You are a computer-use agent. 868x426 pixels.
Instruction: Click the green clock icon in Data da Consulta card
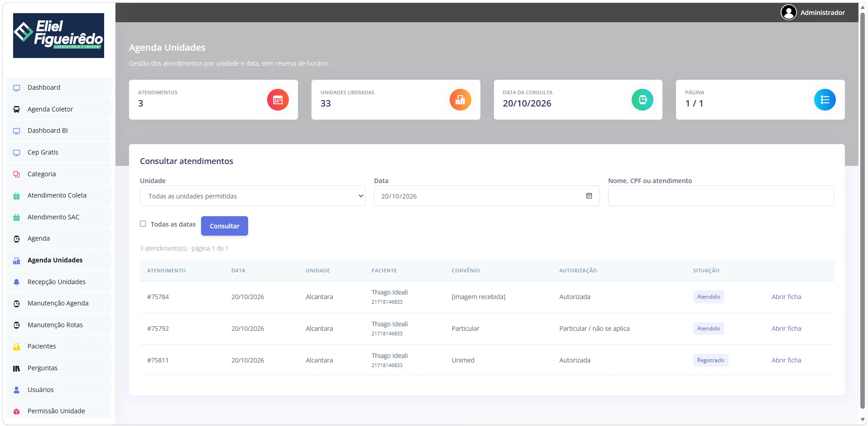tap(643, 100)
